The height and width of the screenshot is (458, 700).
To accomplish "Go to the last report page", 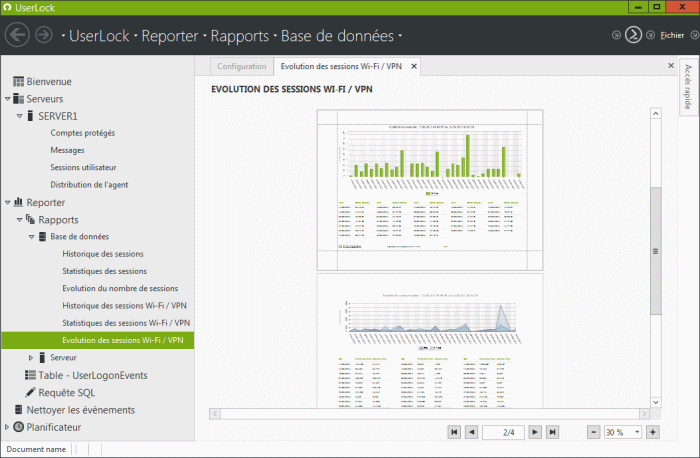I will click(x=552, y=432).
